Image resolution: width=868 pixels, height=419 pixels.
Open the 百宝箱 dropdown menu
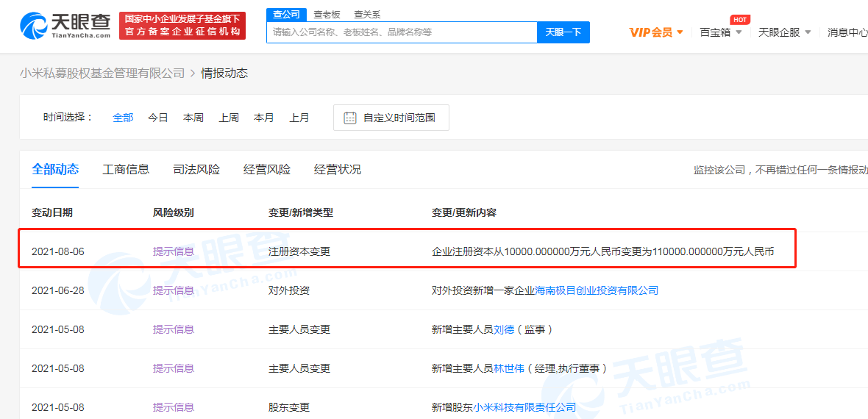[x=720, y=32]
